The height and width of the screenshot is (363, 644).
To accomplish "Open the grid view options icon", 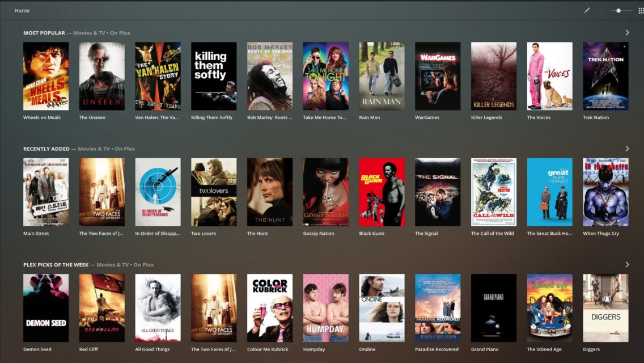I will [641, 11].
